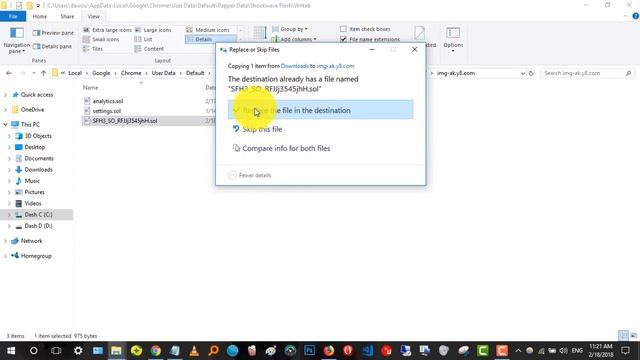The height and width of the screenshot is (360, 640).
Task: Collapse dialog with Fewer details
Action: pos(249,175)
